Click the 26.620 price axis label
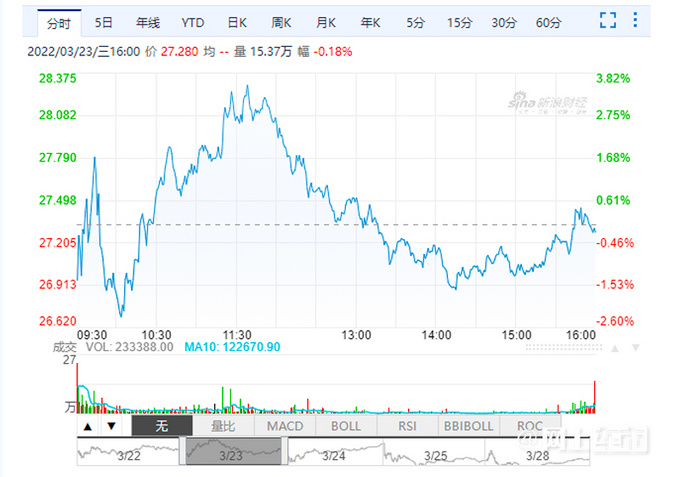This screenshot has height=477, width=680. click(58, 321)
